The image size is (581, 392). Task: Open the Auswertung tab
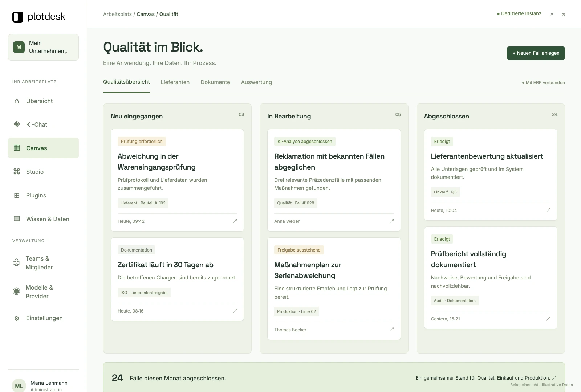pos(256,82)
